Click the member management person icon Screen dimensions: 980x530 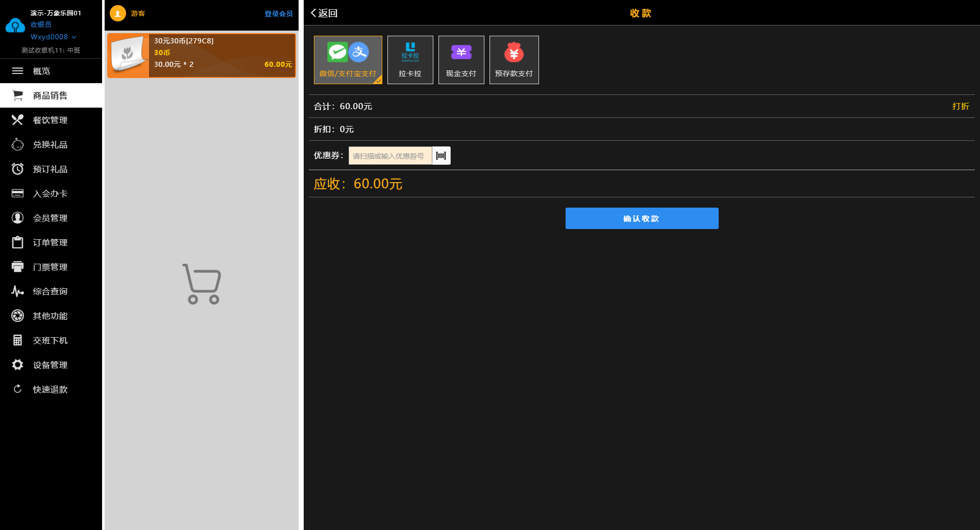[17, 218]
